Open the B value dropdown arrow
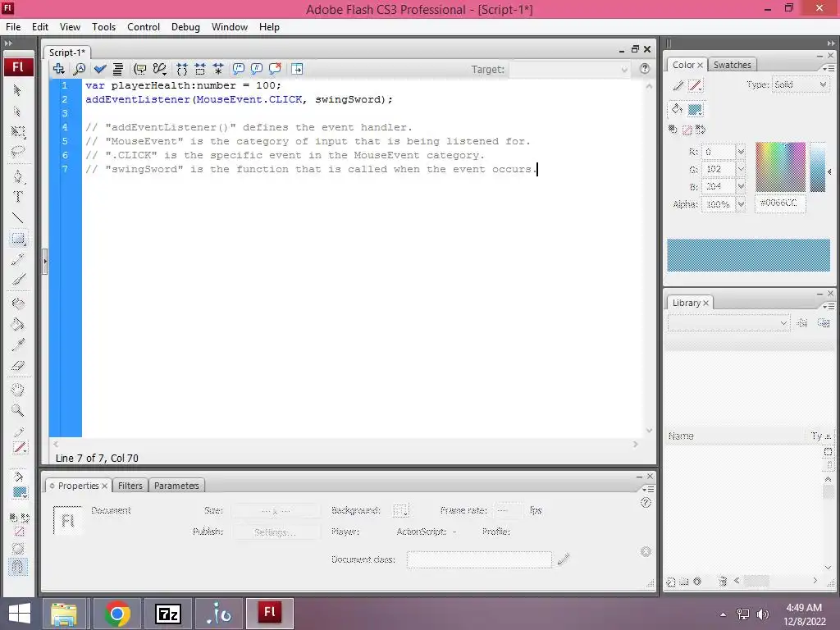Viewport: 840px width, 630px height. point(741,186)
